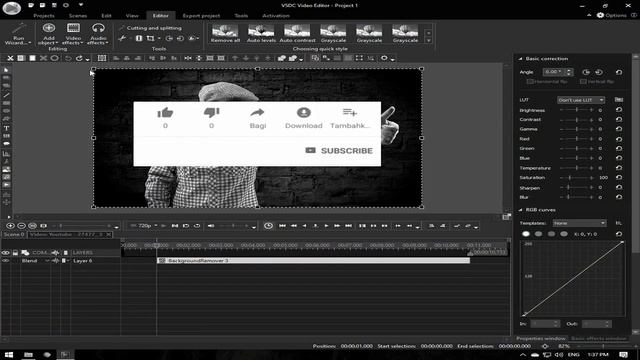Screen dimensions: 640x360
Task: Toggle all layers visibility eye in header
Action: (x=5, y=253)
